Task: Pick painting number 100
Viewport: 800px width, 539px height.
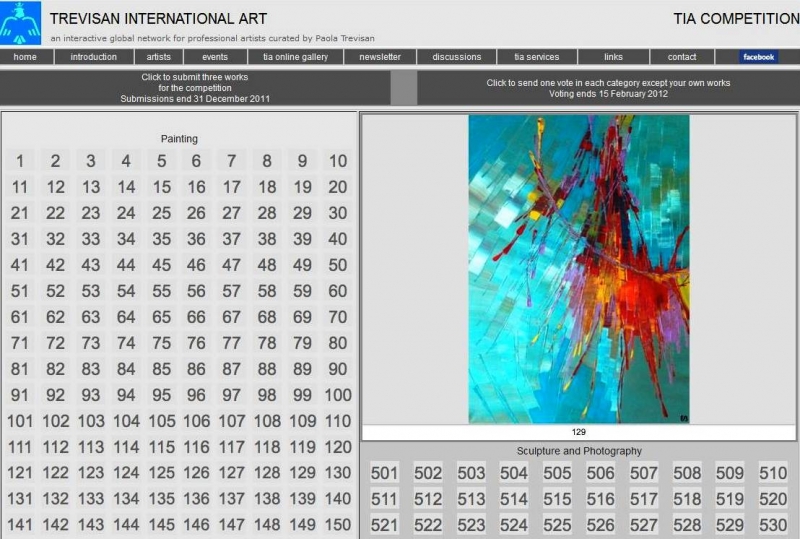Action: click(x=338, y=395)
